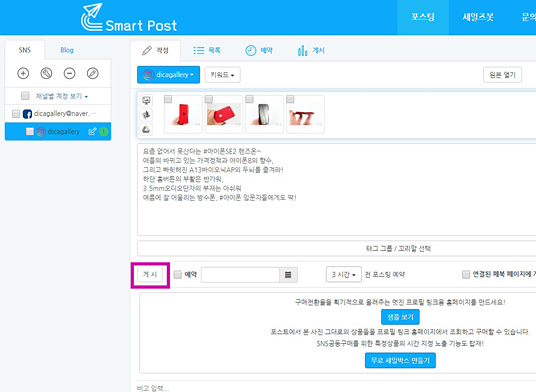The height and width of the screenshot is (392, 536).
Task: Open the 3 시간 hours dropdown
Action: point(344,274)
